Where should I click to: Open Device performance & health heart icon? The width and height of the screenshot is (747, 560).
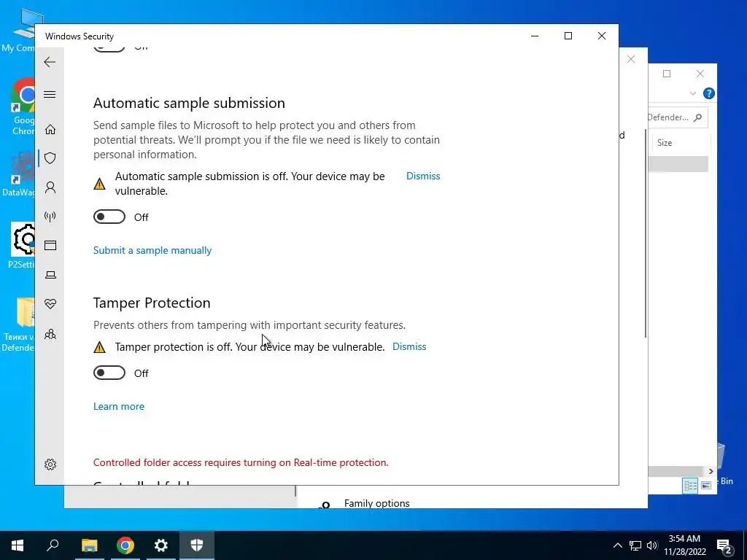click(50, 304)
